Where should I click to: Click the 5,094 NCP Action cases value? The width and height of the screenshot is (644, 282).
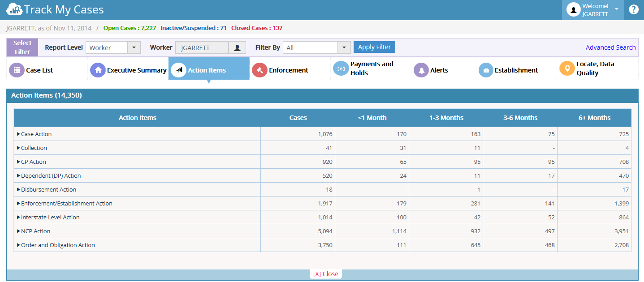coord(325,231)
